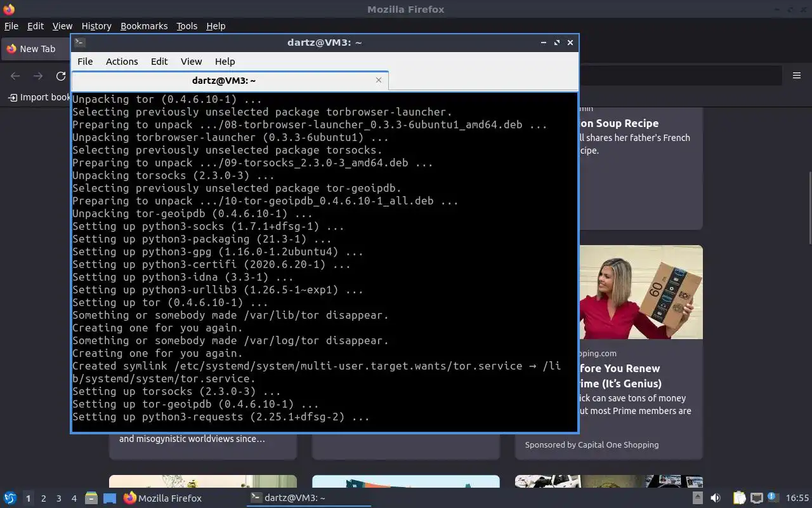The width and height of the screenshot is (812, 508).
Task: Open Firefox History menu
Action: pos(96,26)
